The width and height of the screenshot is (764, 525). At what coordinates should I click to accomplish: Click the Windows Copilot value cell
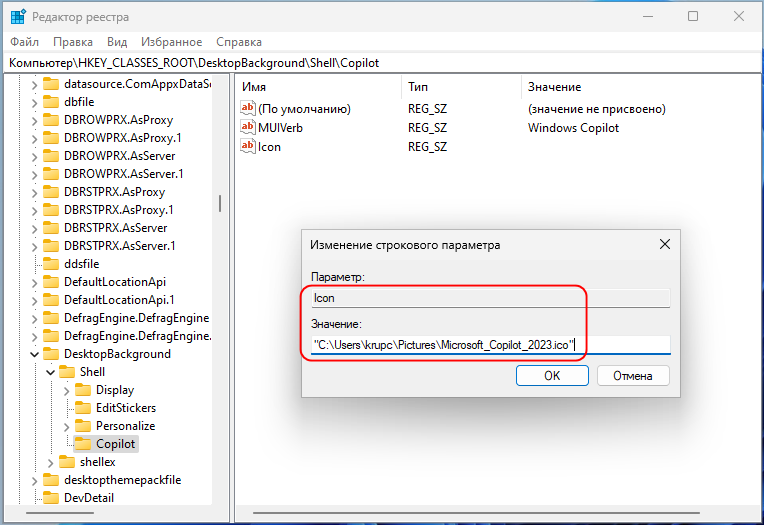point(573,128)
